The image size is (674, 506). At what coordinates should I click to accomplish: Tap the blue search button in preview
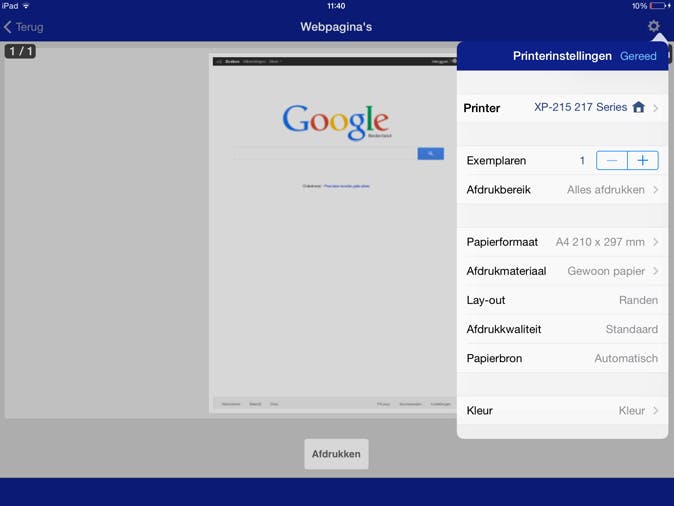pos(430,153)
